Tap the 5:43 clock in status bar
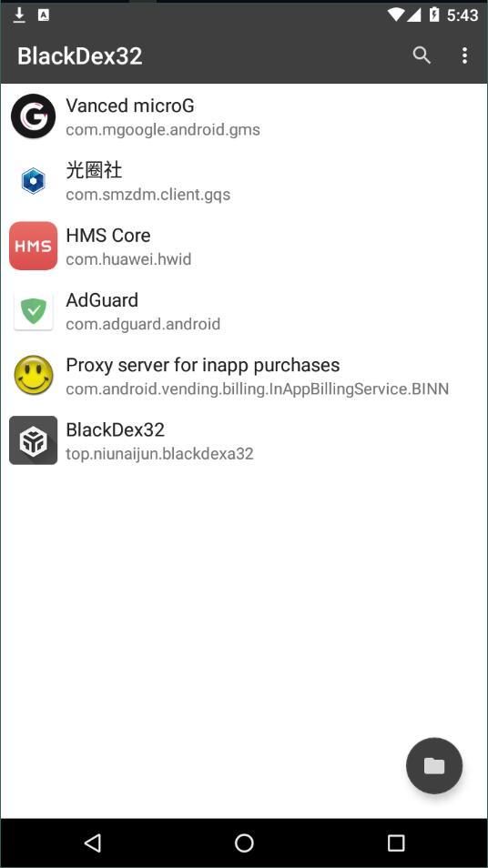This screenshot has height=868, width=488. [x=463, y=15]
